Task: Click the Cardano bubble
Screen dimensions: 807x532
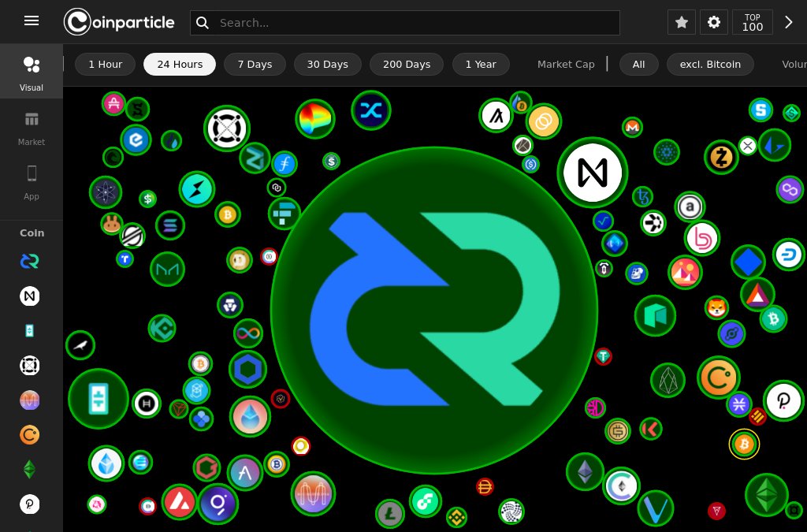Action: click(x=667, y=152)
